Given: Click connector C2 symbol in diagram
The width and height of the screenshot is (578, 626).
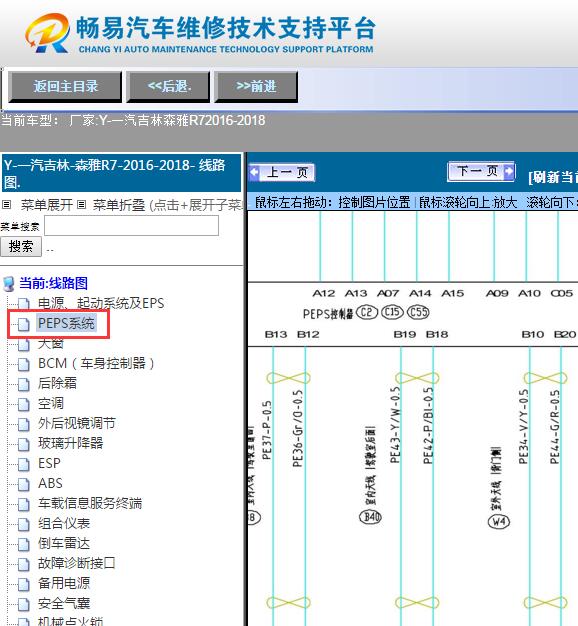Looking at the screenshot, I should click(x=366, y=312).
